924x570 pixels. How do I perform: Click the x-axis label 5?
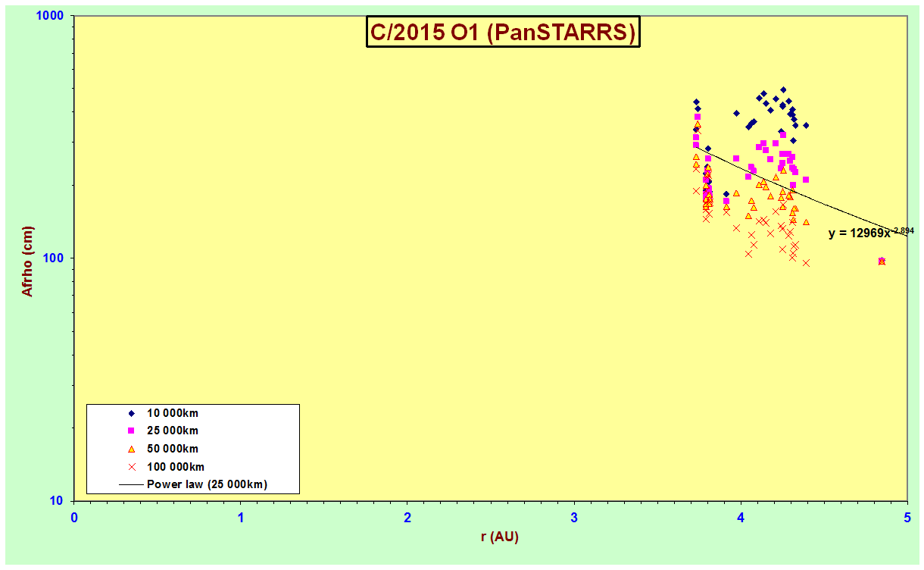[907, 518]
